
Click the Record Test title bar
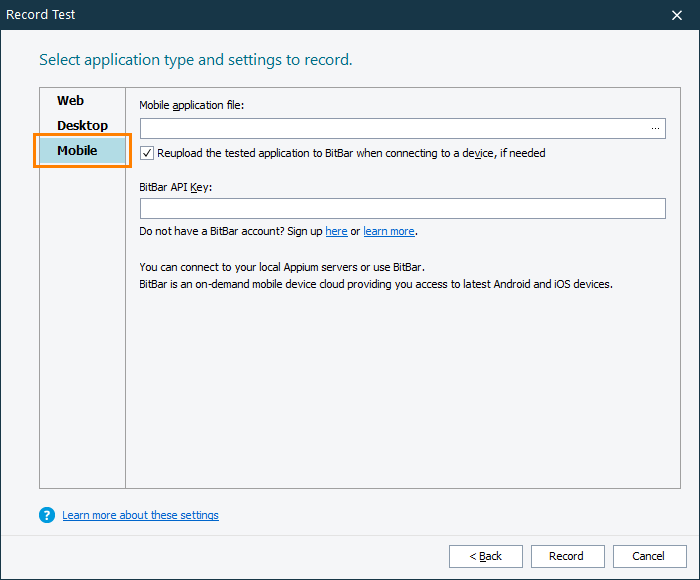point(300,15)
